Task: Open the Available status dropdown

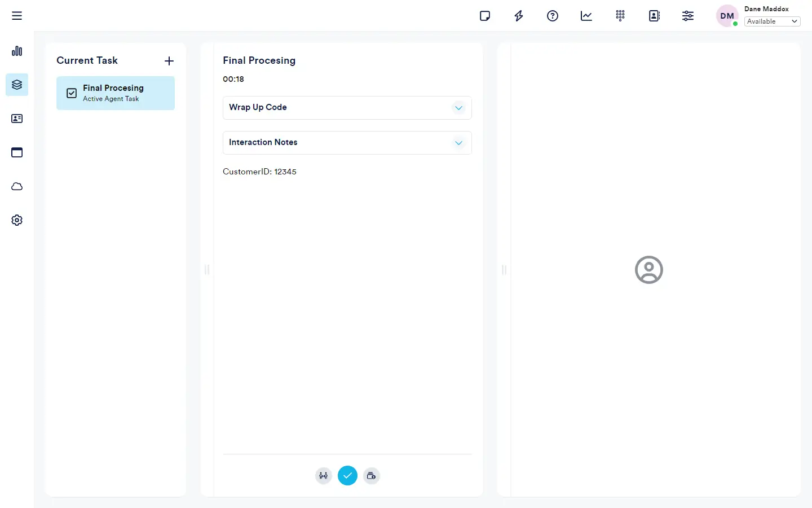Action: tap(772, 21)
